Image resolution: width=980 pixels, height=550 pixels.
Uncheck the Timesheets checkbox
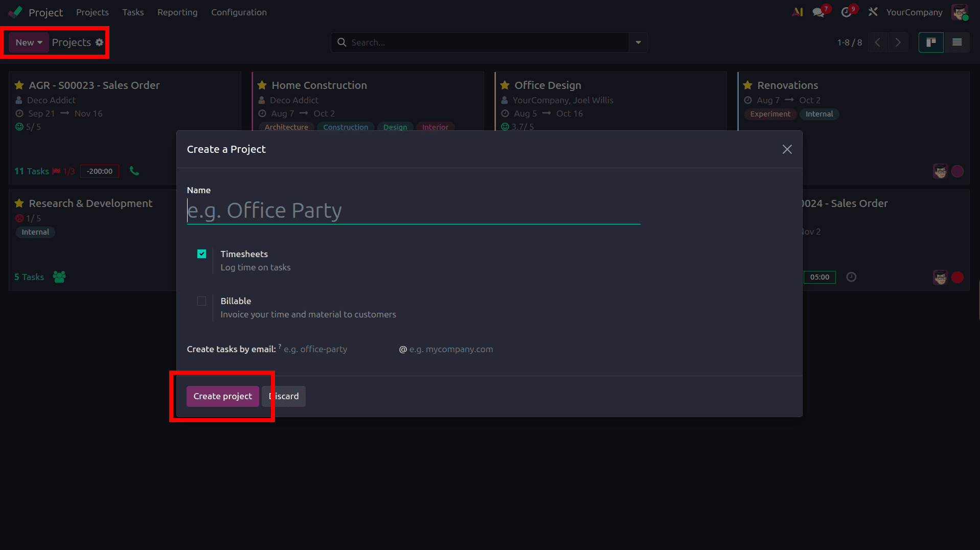(x=202, y=254)
